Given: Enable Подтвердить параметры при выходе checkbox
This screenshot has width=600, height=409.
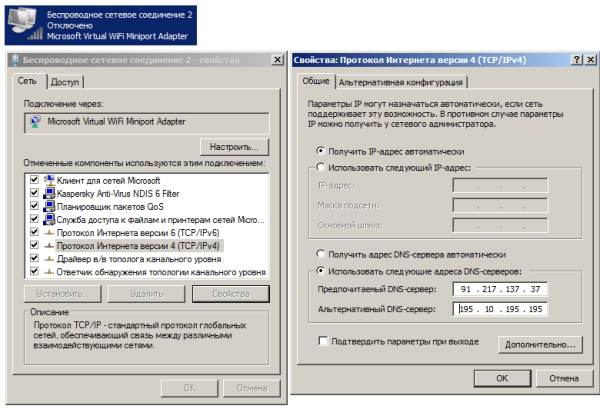Looking at the screenshot, I should click(x=322, y=342).
